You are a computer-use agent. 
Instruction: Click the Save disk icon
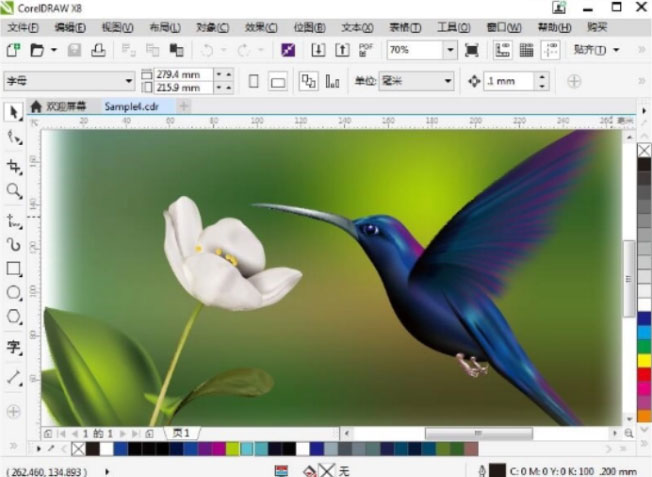pos(74,50)
